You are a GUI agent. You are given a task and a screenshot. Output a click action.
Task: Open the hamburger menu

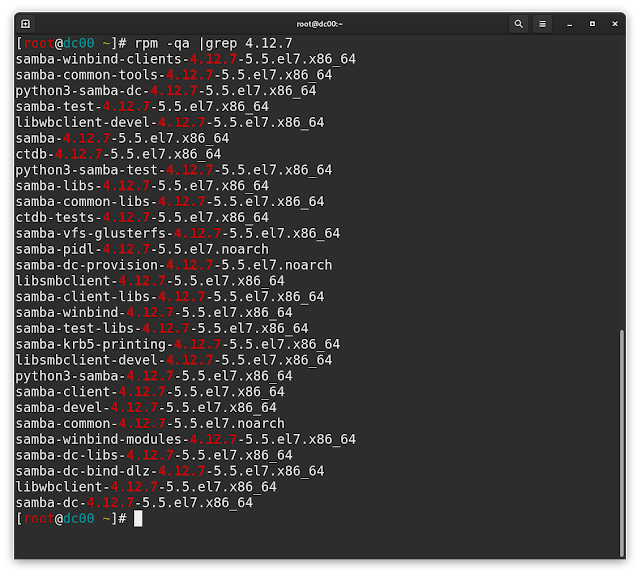click(x=543, y=23)
